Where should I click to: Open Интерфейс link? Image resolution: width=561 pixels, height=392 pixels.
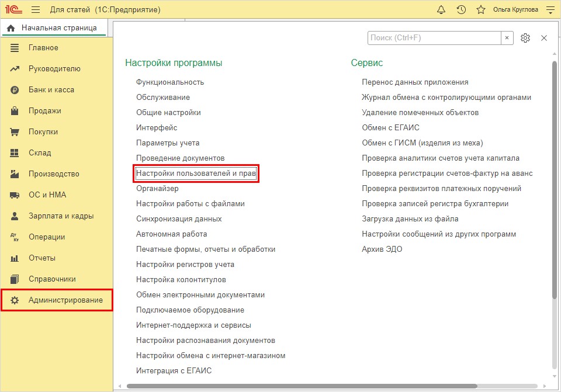[x=157, y=128]
